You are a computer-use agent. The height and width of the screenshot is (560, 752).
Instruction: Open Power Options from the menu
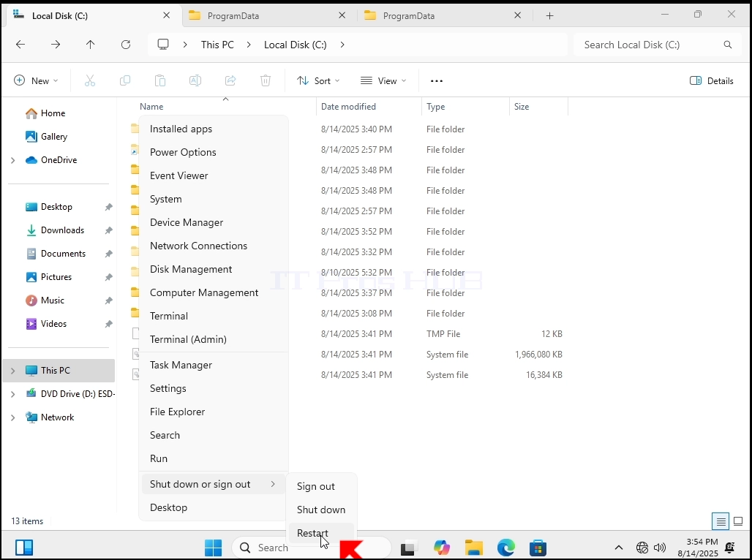(214, 153)
